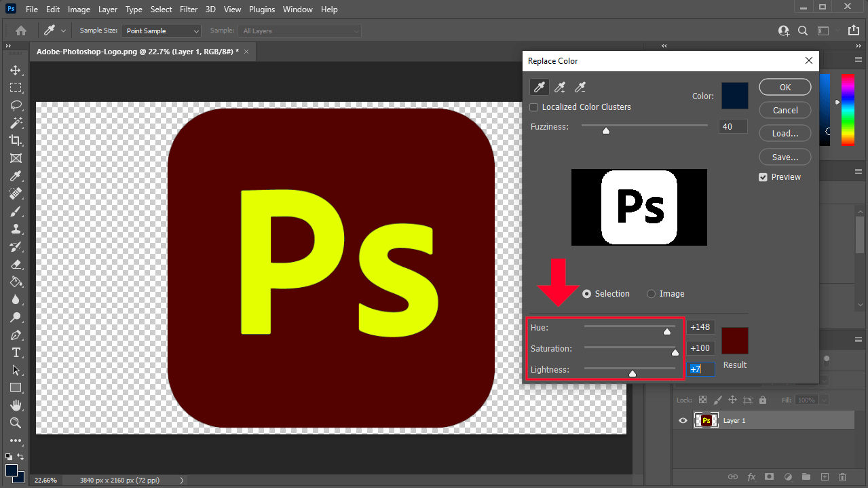Screen dimensions: 868x488
Task: Select the Rectangular Marquee tool
Action: coord(16,88)
